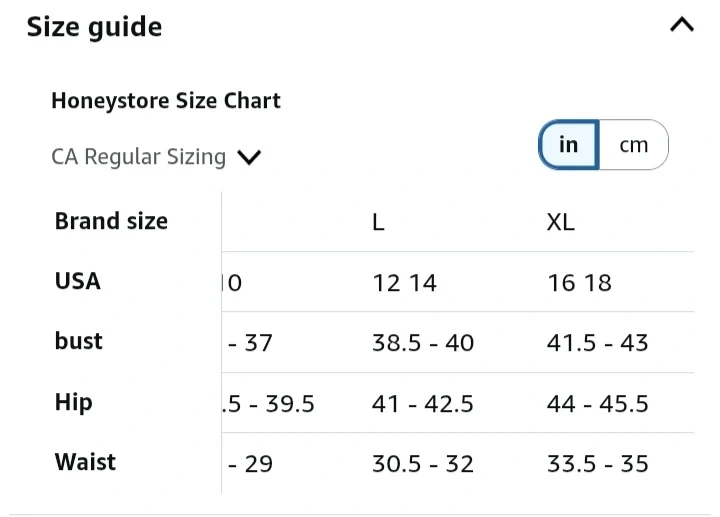Click the Hip row label
This screenshot has width=720, height=517.
[x=74, y=402]
